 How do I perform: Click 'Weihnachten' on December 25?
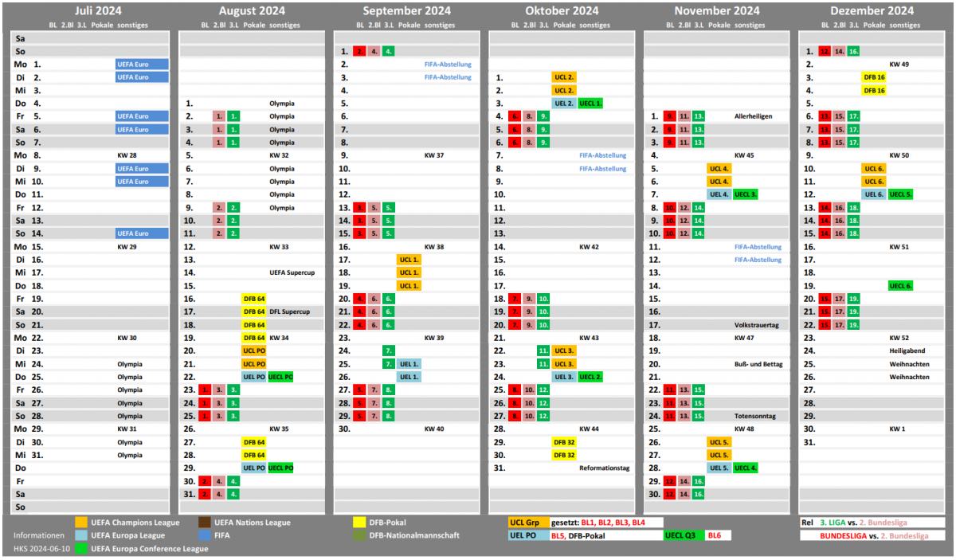pos(909,364)
